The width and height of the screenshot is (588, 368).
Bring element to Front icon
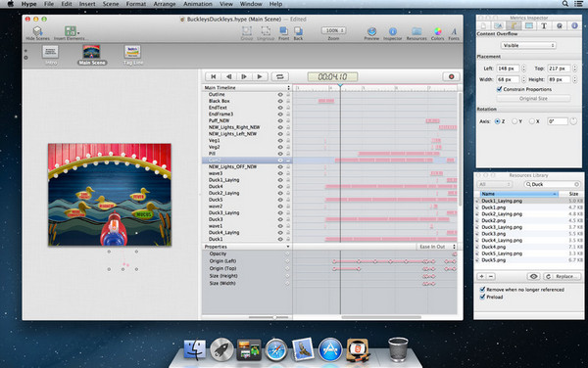coord(284,31)
